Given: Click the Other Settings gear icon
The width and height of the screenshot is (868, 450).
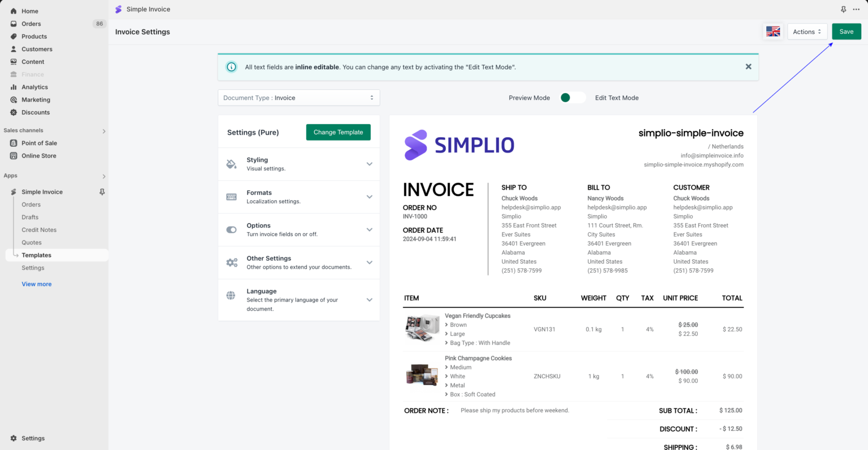Looking at the screenshot, I should tap(231, 262).
